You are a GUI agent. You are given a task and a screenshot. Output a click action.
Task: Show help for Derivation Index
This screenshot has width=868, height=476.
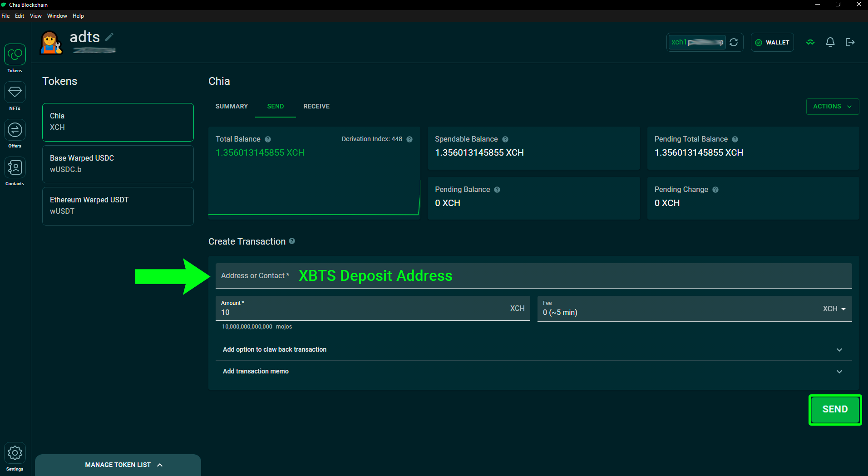coord(409,139)
